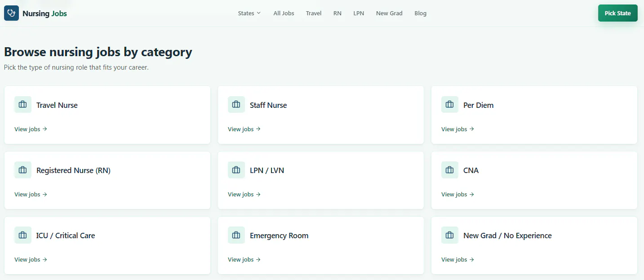The height and width of the screenshot is (280, 644).
Task: Open the LPN nav item
Action: point(359,13)
